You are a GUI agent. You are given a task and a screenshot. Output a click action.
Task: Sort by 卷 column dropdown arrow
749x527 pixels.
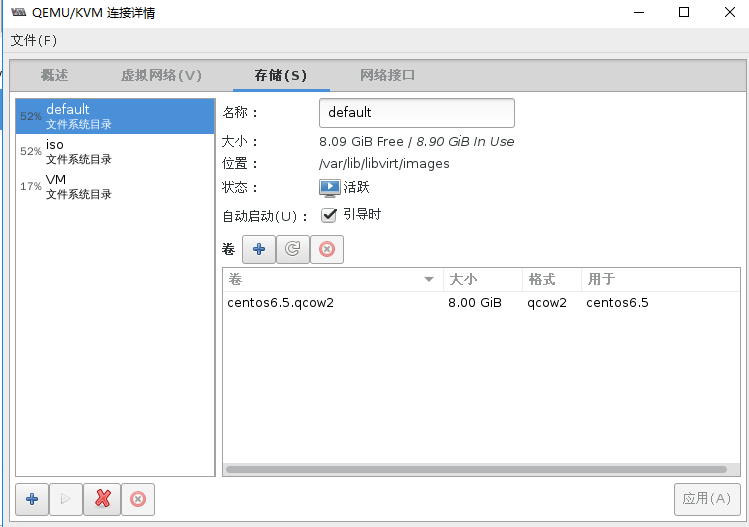(x=429, y=280)
